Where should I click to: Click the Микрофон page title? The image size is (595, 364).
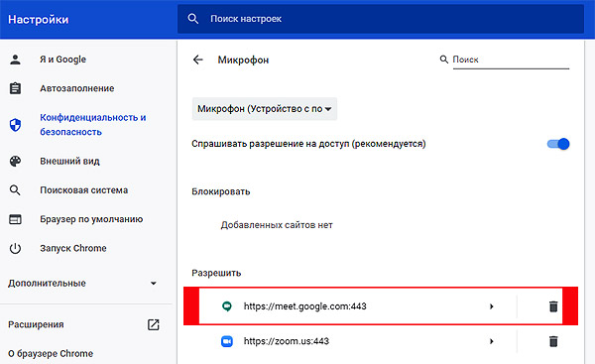[243, 60]
